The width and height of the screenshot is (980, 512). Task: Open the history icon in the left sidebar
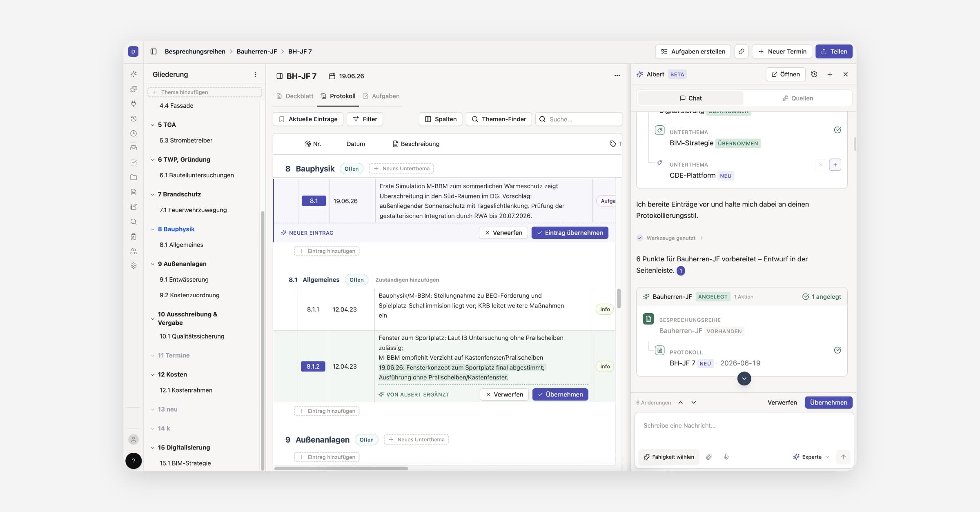click(x=134, y=118)
